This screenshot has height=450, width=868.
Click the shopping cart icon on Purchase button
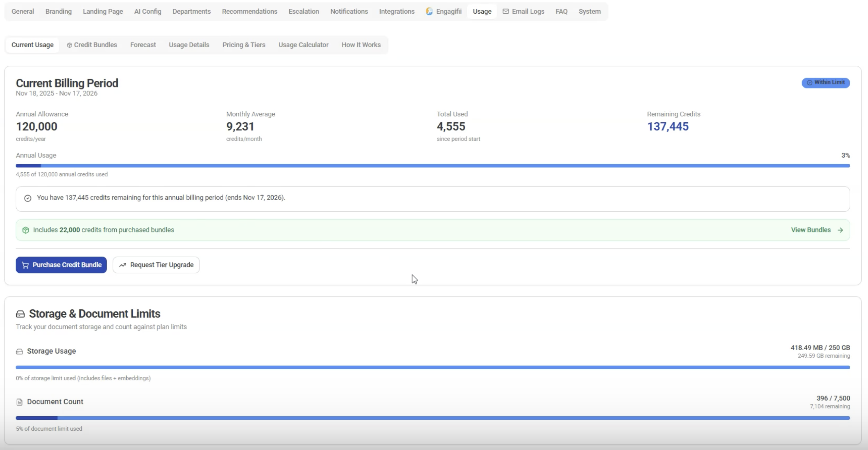pos(25,265)
